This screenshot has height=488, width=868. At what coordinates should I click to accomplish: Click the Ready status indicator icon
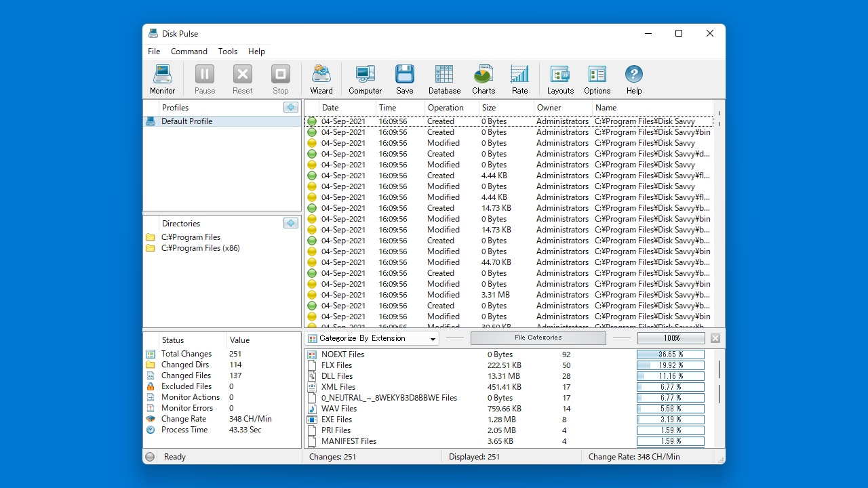tap(150, 457)
